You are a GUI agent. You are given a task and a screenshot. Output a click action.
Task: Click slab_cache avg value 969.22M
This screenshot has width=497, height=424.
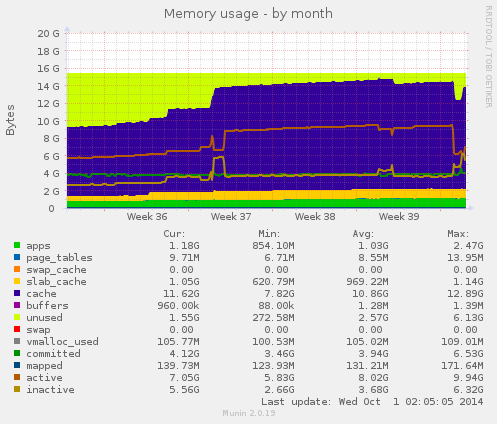click(x=367, y=282)
